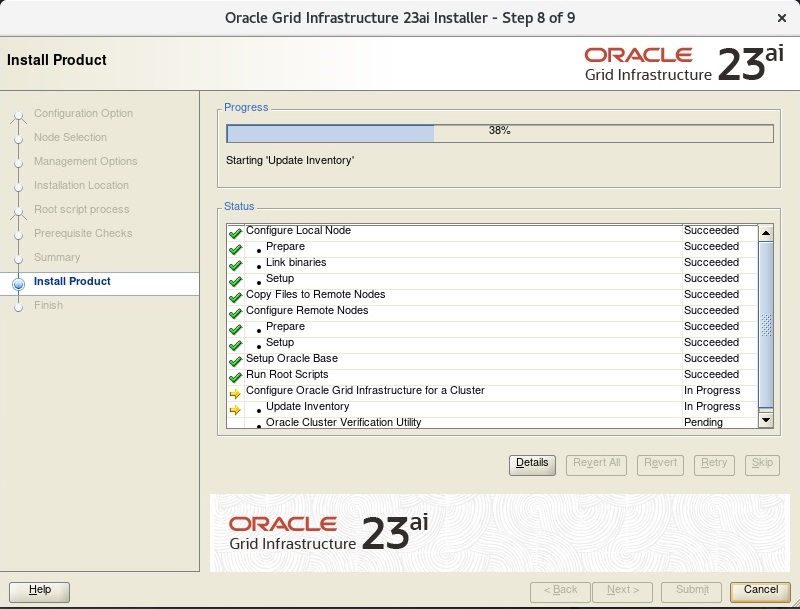Click the Install Product step bullet icon

click(18, 284)
